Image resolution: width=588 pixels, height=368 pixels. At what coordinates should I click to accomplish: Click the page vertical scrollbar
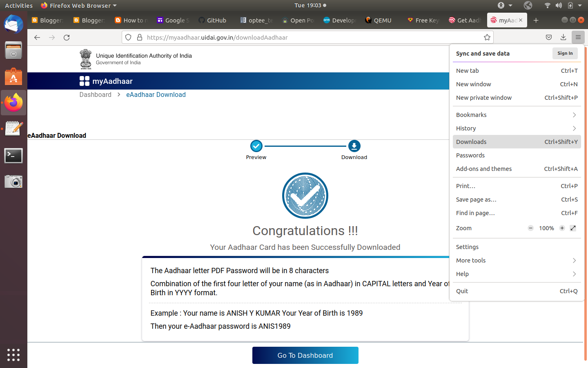click(x=586, y=204)
